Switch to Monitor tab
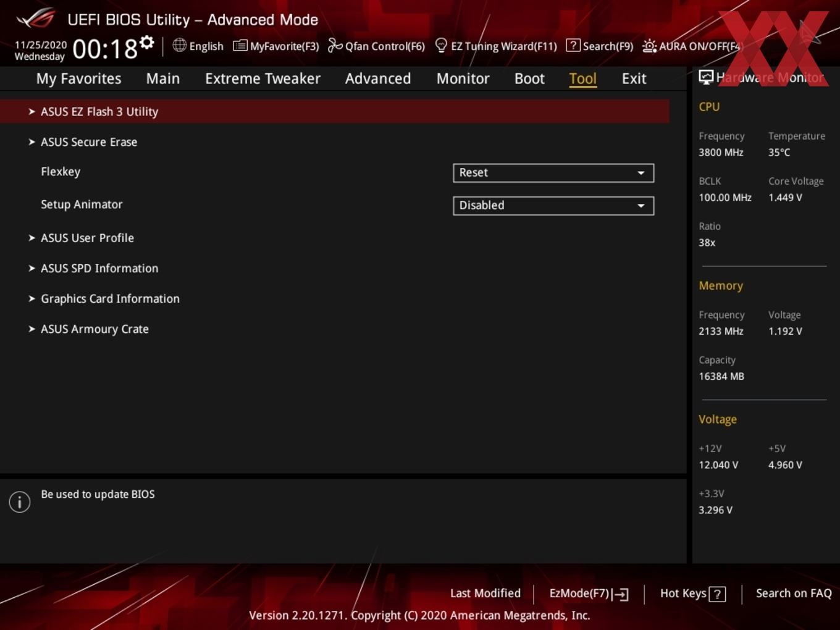The image size is (840, 630). click(x=463, y=78)
